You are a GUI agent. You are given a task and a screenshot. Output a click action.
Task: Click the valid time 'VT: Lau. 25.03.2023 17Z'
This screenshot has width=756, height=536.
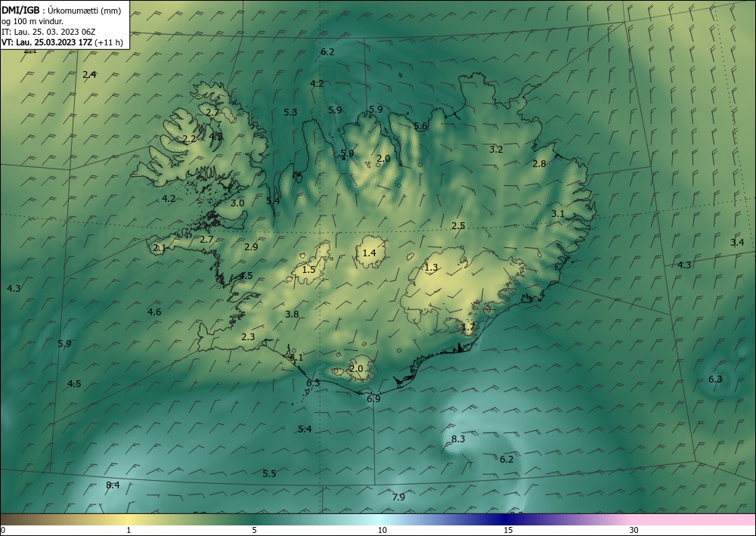point(47,42)
